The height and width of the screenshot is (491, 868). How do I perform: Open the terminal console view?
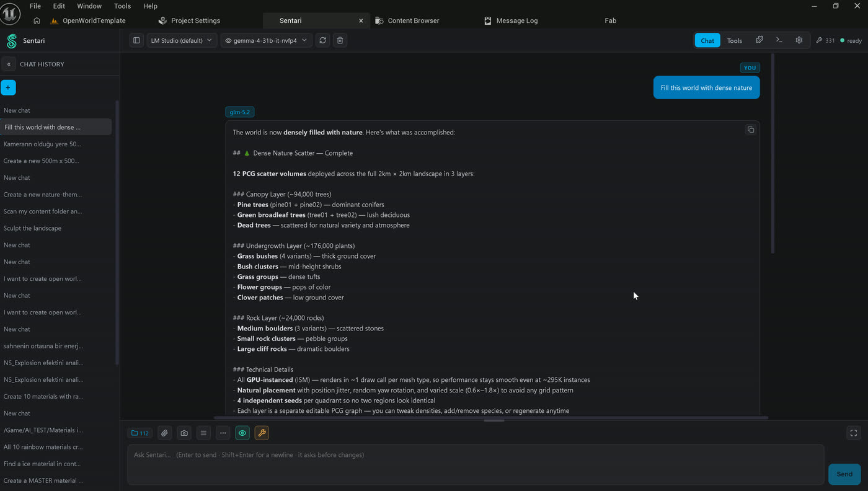click(x=779, y=40)
